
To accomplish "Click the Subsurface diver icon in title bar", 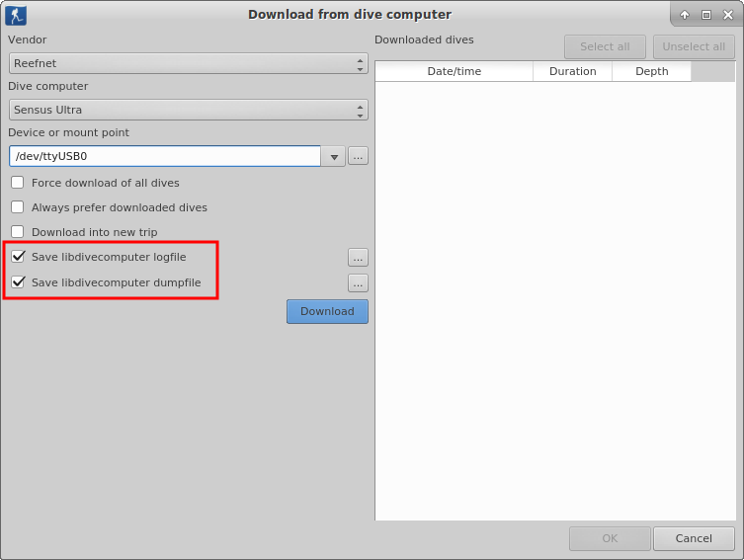I will pos(16,15).
